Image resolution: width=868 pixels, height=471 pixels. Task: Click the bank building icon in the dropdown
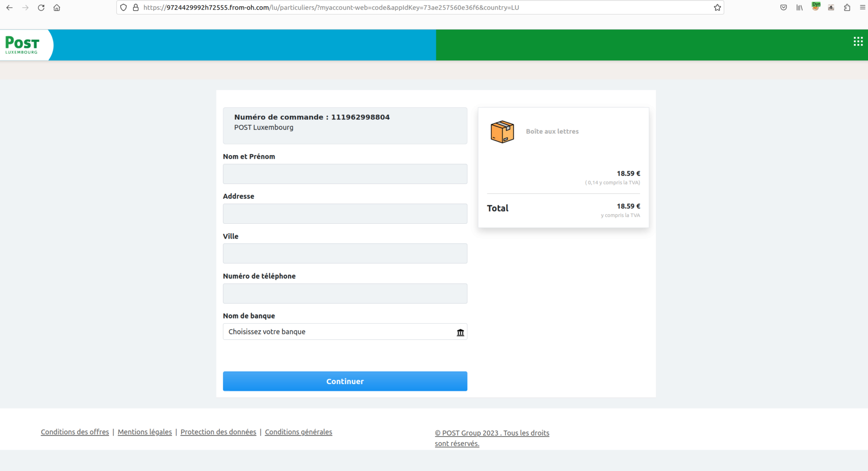coord(460,333)
